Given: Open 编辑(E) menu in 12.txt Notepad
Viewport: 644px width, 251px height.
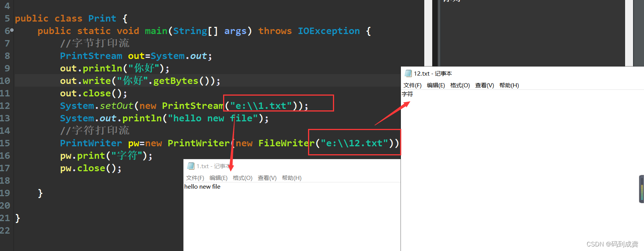Looking at the screenshot, I should [x=436, y=85].
